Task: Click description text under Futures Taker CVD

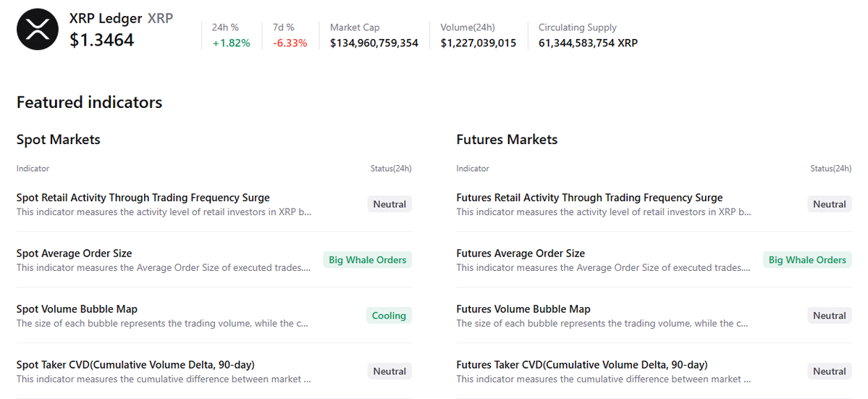Action: click(604, 379)
